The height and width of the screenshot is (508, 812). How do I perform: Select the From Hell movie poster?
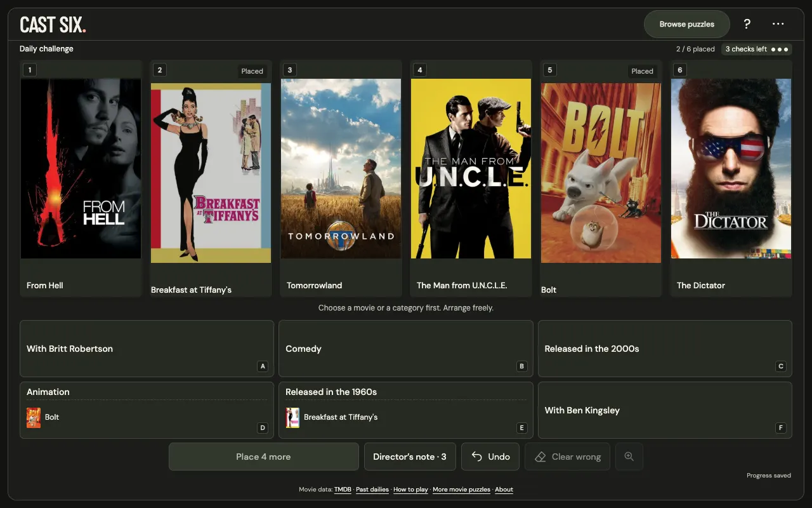tap(81, 168)
